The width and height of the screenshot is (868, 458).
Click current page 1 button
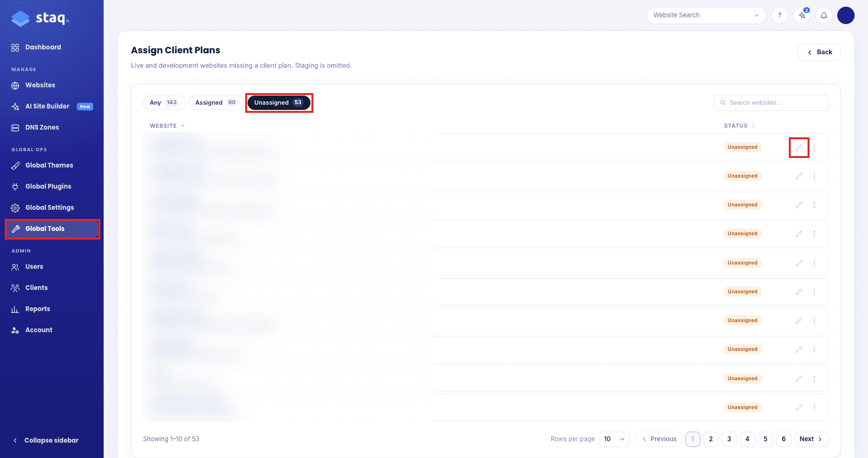click(x=693, y=439)
